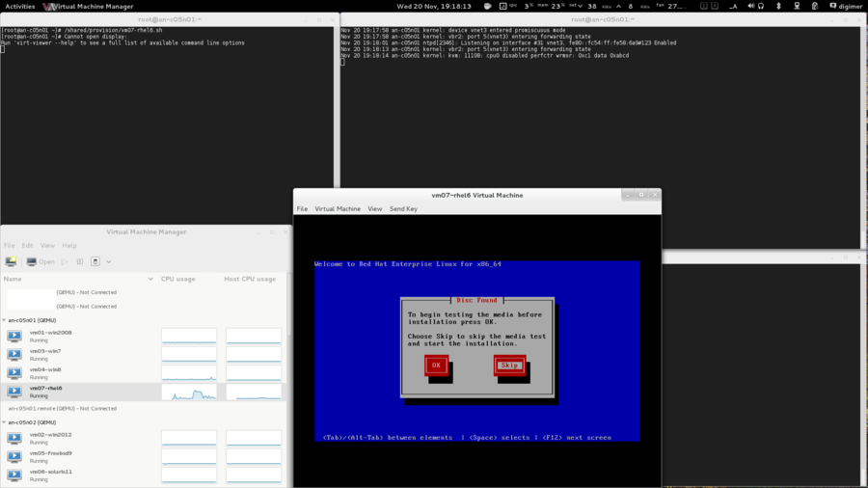Click the accessibility/keyboard indicator in top bar
This screenshot has height=488, width=868.
pyautogui.click(x=734, y=6)
